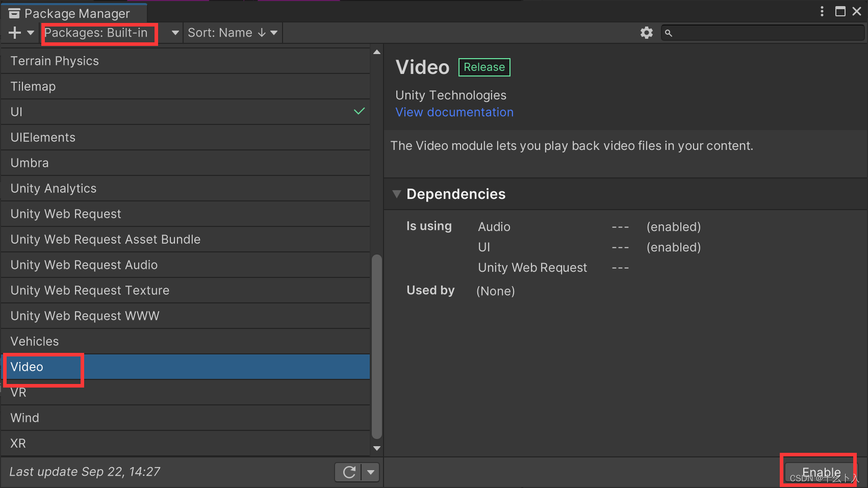Select Unity Web Request Asset Bundle
The image size is (868, 488).
186,239
